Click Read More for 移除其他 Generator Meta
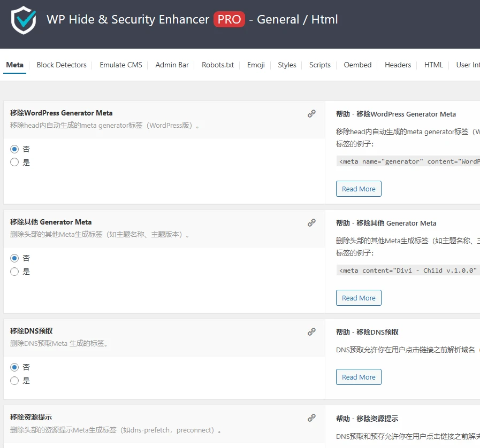 pos(359,298)
